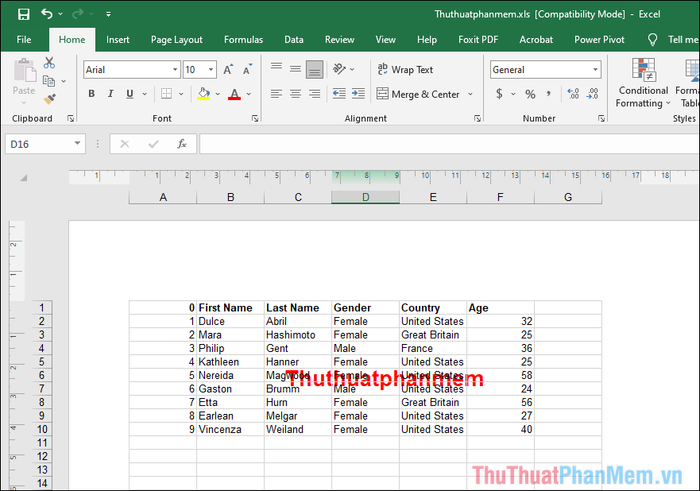
Task: Toggle Italic formatting
Action: coord(110,94)
